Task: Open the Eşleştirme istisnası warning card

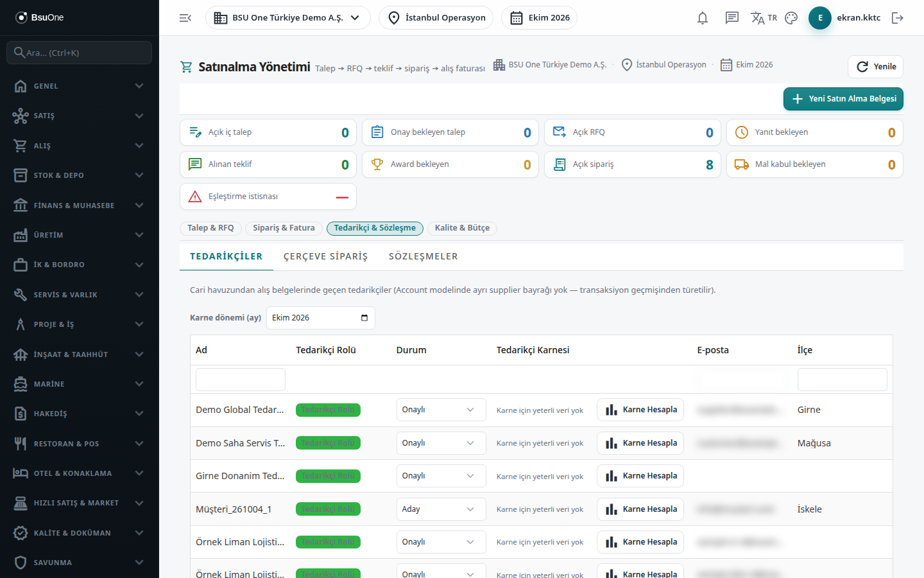Action: (268, 197)
